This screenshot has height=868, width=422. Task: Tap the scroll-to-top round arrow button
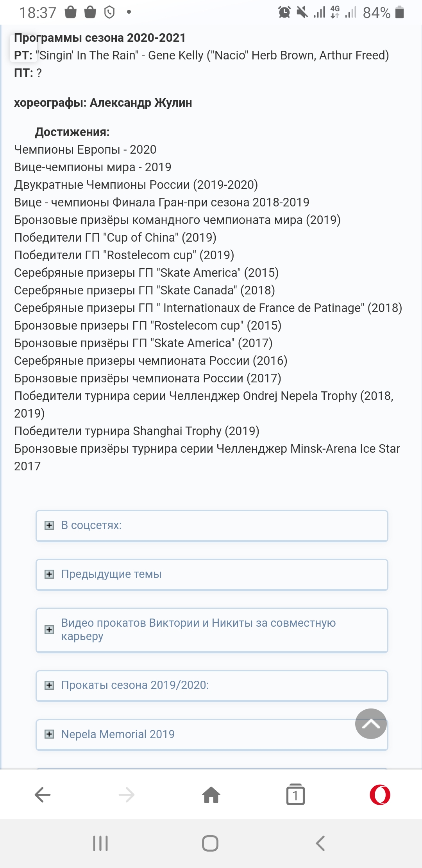pyautogui.click(x=371, y=724)
